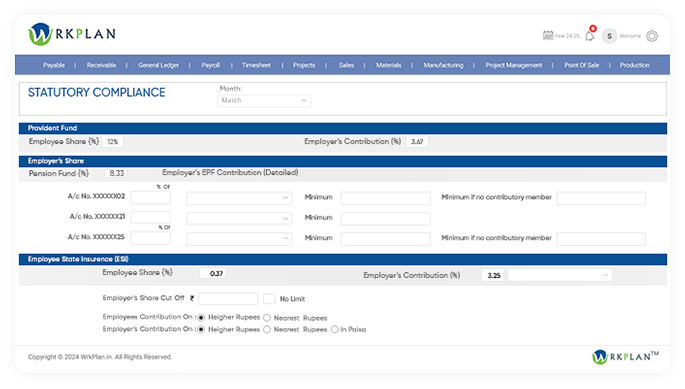The width and height of the screenshot is (685, 389).
Task: Select In Paisa for Employer's Contribution
Action: coord(335,330)
